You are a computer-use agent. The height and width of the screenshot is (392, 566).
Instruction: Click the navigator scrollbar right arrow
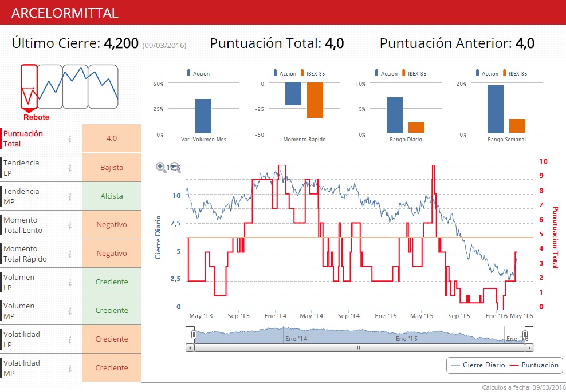(x=529, y=348)
